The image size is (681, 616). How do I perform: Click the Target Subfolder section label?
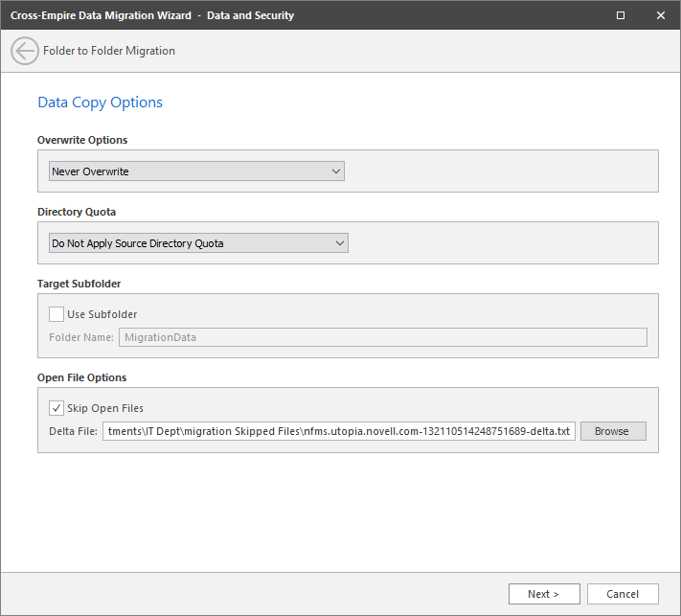pos(79,284)
